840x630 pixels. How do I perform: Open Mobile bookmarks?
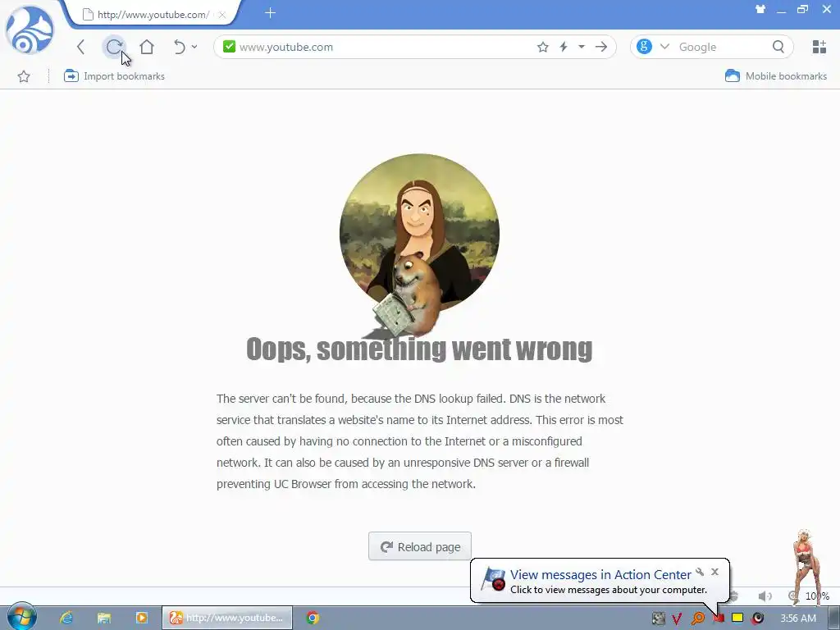776,76
